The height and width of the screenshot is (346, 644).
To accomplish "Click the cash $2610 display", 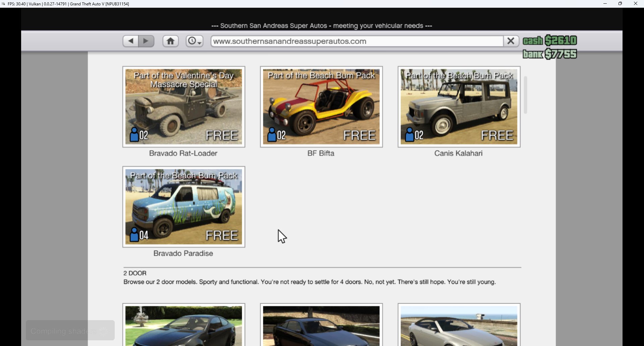I will 549,40.
